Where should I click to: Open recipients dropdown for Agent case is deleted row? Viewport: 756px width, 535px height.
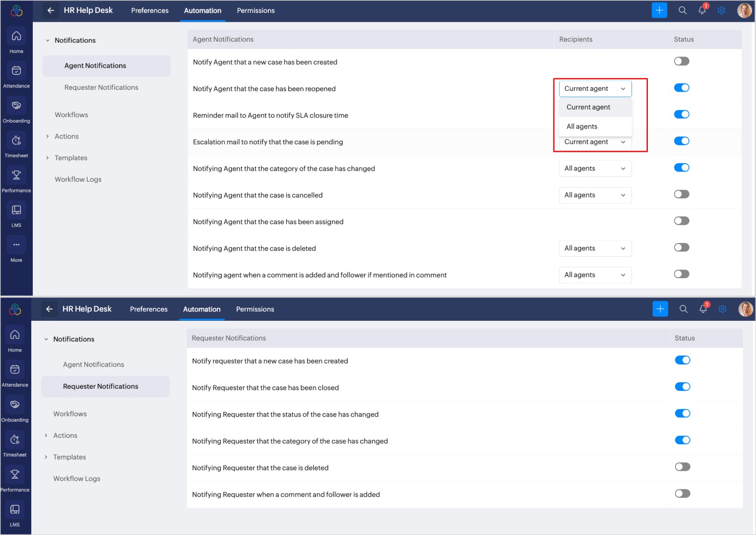click(595, 248)
